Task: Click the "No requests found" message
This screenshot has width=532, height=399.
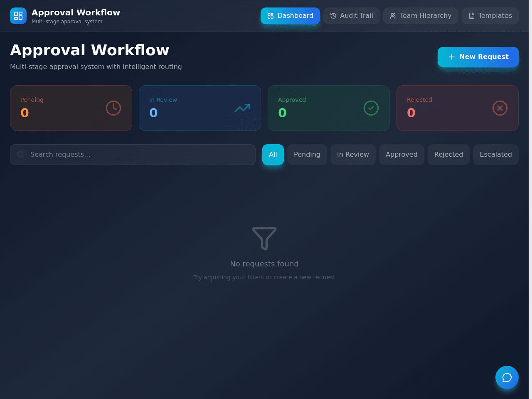Action: tap(264, 264)
